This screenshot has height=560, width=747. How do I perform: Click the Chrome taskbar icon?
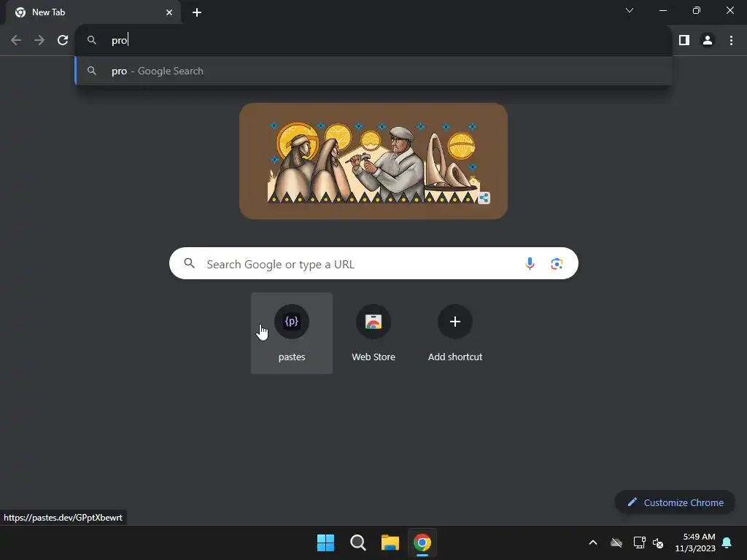(x=422, y=542)
